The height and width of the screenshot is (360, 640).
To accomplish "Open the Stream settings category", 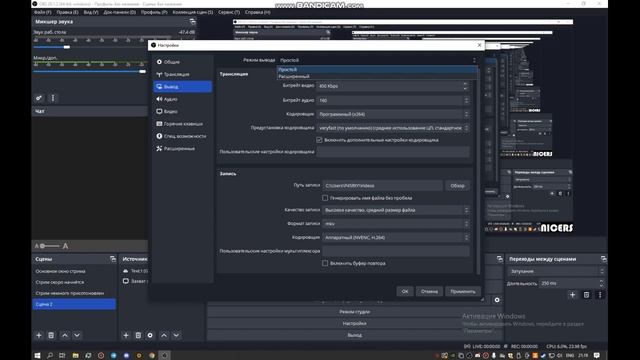I will click(182, 74).
